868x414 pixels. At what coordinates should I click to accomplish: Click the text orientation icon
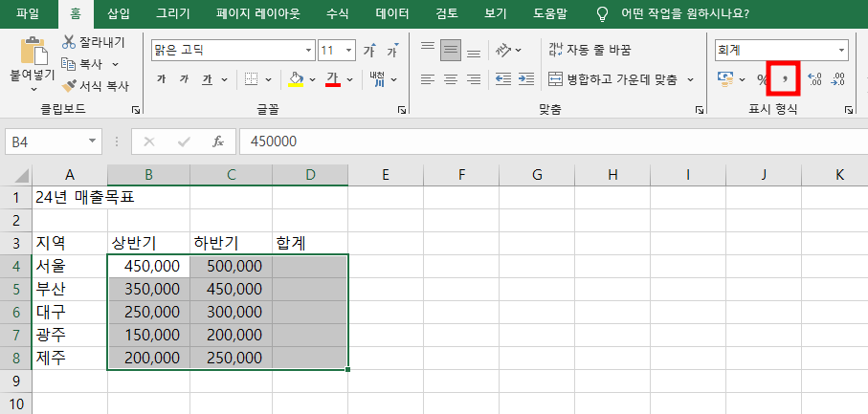[503, 51]
